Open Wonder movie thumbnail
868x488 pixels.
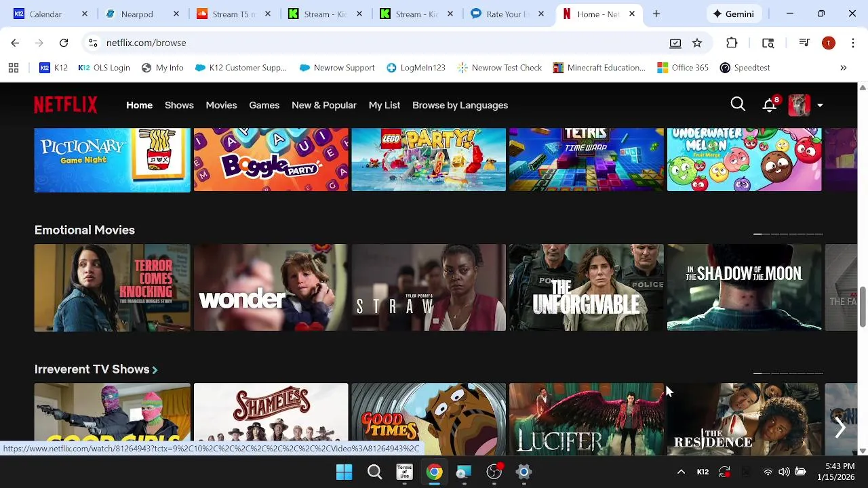271,287
